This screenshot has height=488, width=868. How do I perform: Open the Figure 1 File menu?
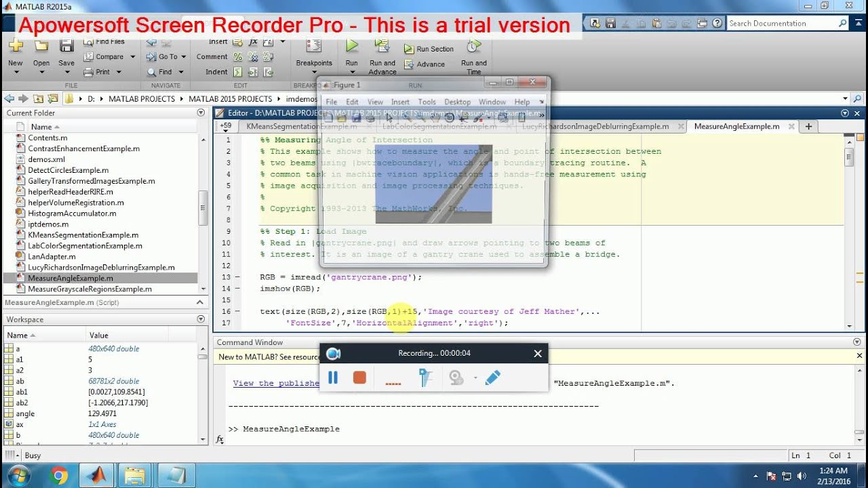pos(331,102)
